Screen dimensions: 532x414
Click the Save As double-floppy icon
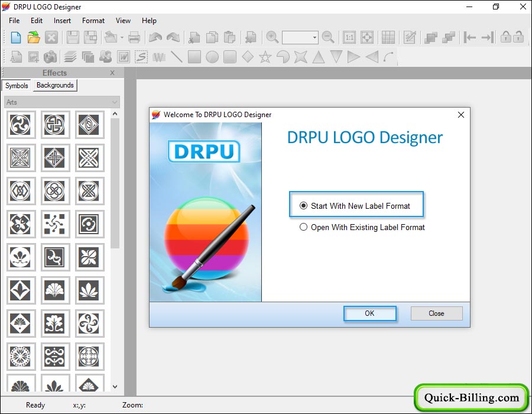(x=90, y=37)
